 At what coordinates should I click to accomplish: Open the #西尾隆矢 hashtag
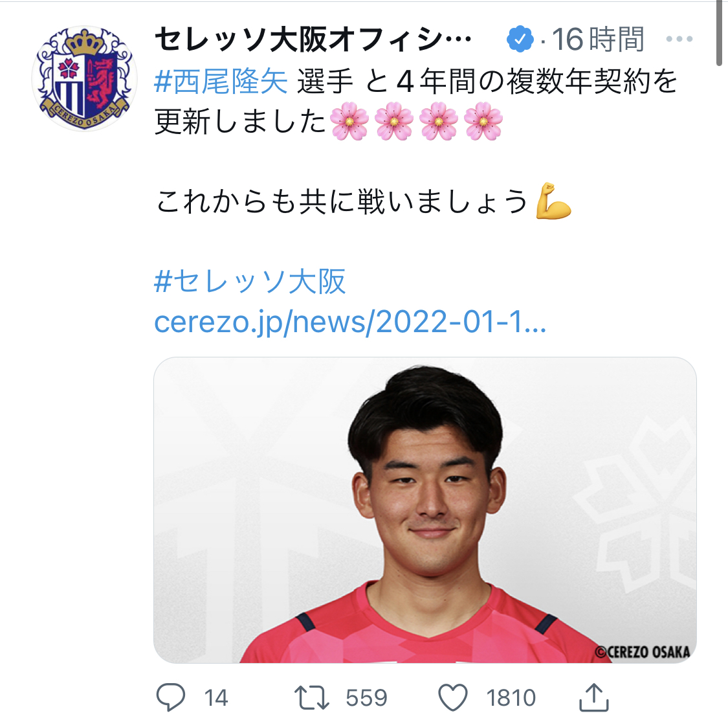pyautogui.click(x=221, y=82)
